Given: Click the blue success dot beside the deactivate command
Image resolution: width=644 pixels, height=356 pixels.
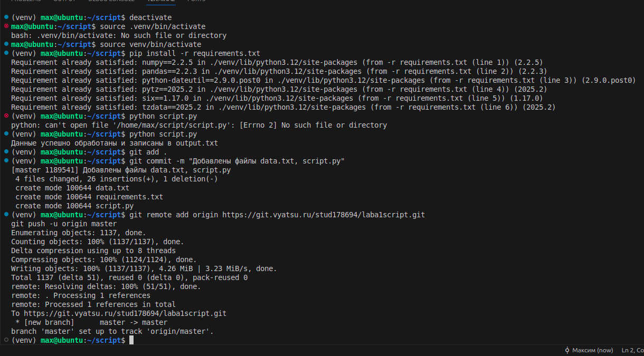Looking at the screenshot, I should (x=5, y=17).
